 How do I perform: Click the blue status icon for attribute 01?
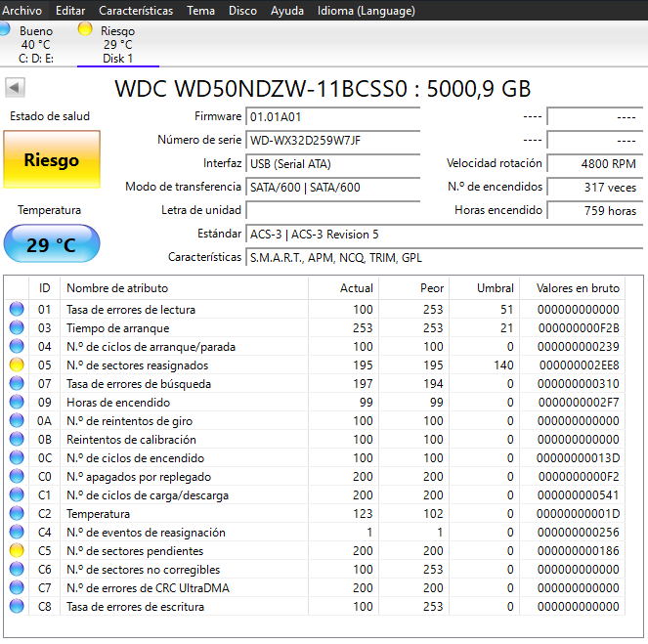17,309
